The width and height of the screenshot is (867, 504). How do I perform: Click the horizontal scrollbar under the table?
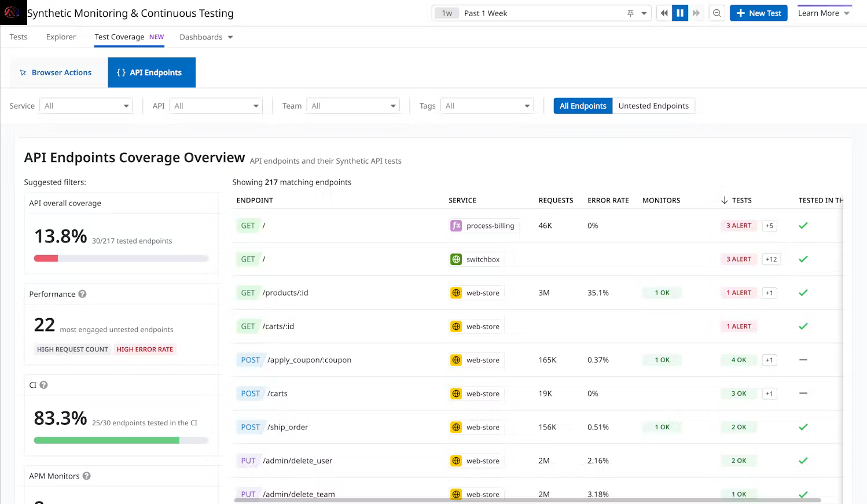[x=527, y=500]
